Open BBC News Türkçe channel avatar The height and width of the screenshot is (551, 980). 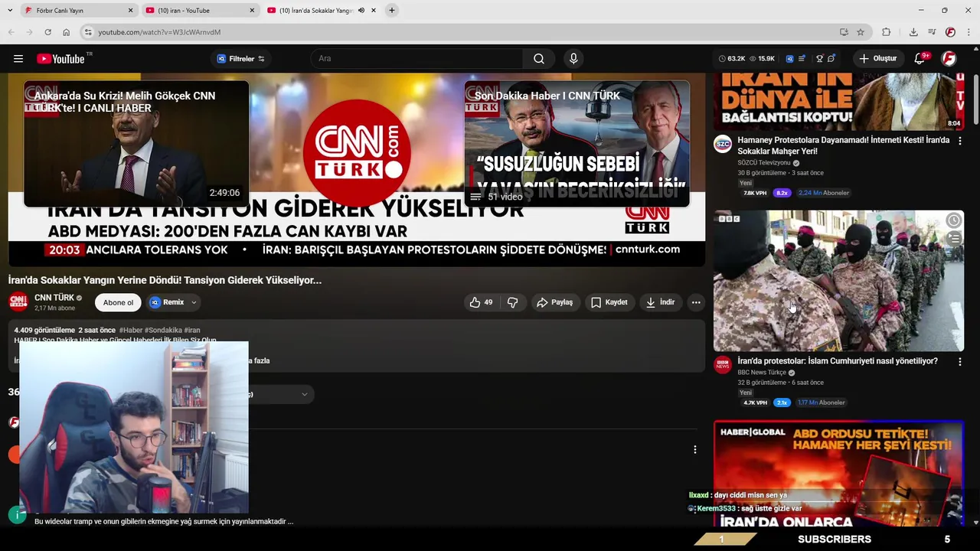click(723, 365)
